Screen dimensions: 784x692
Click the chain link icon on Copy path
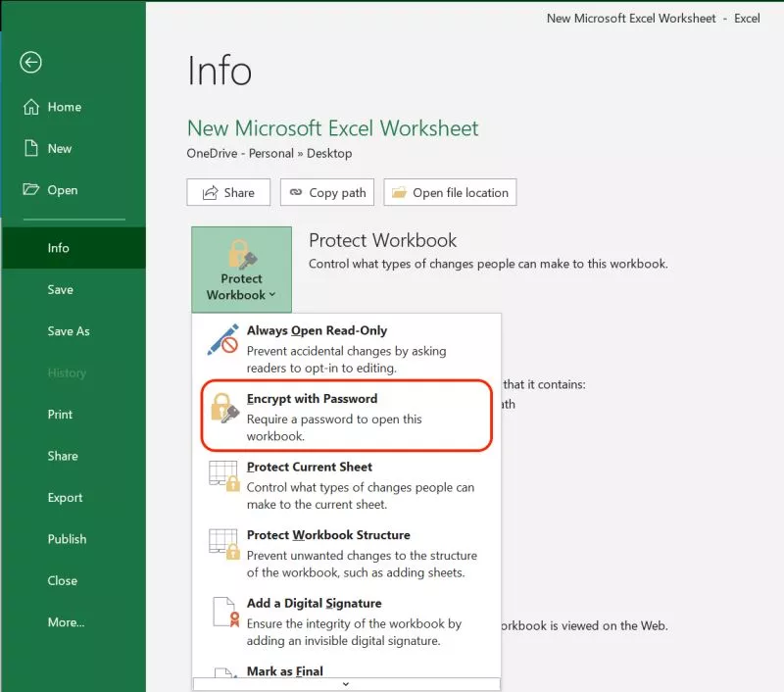(296, 192)
